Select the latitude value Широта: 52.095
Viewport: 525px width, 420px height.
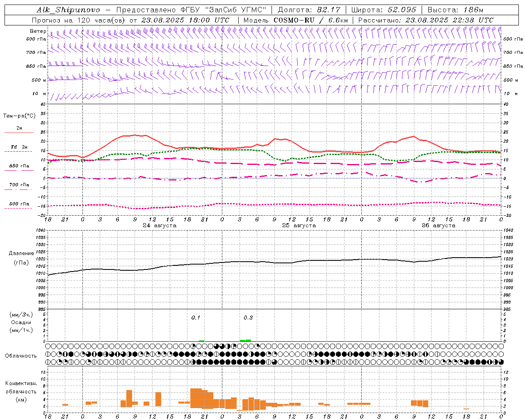click(x=384, y=10)
